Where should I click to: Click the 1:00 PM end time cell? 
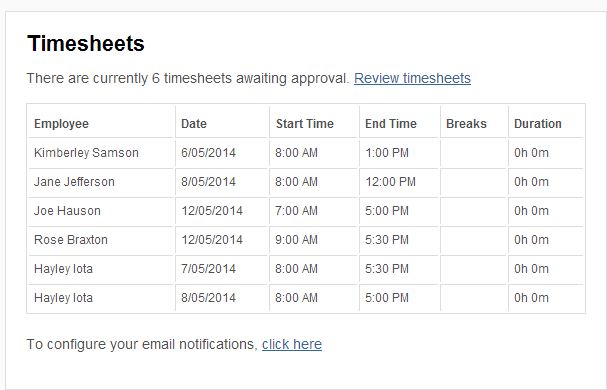(399, 153)
